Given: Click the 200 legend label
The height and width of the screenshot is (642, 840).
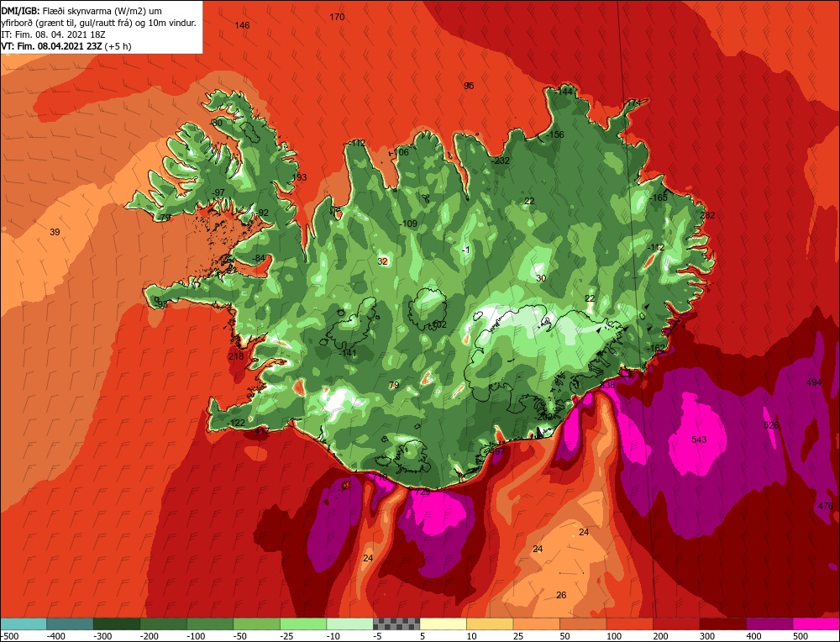Looking at the screenshot, I should pos(660,637).
